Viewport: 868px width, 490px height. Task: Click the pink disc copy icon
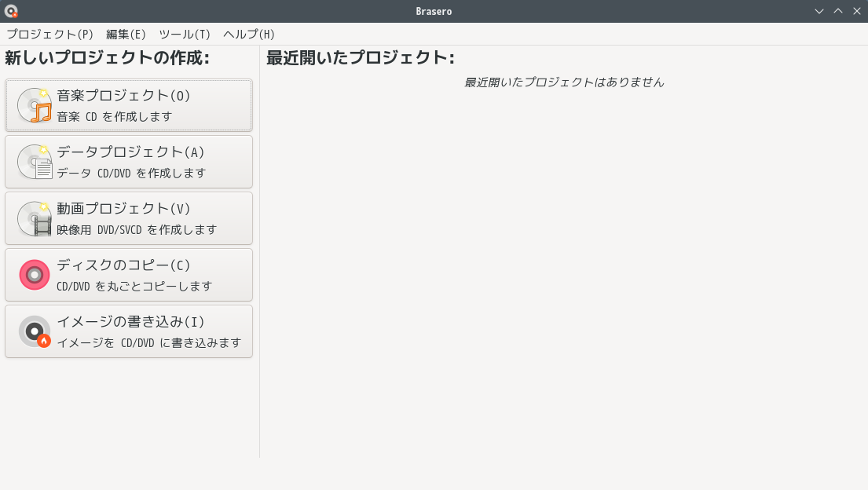(x=35, y=275)
